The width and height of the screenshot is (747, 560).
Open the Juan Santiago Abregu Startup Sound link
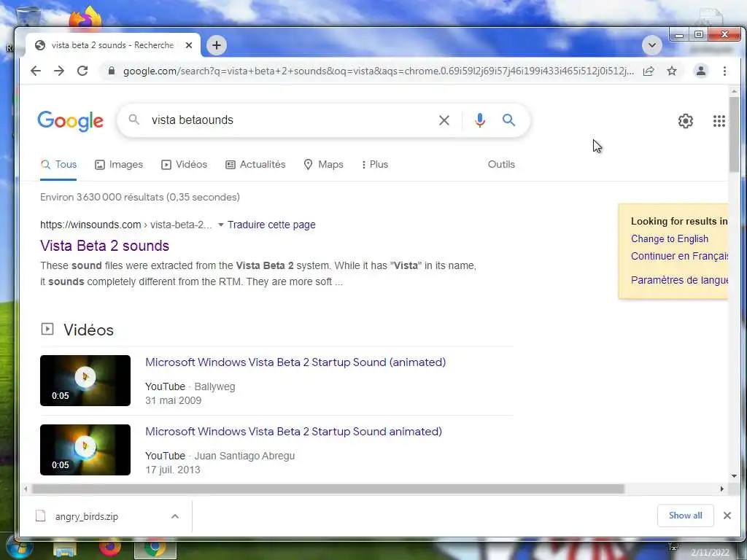click(293, 432)
